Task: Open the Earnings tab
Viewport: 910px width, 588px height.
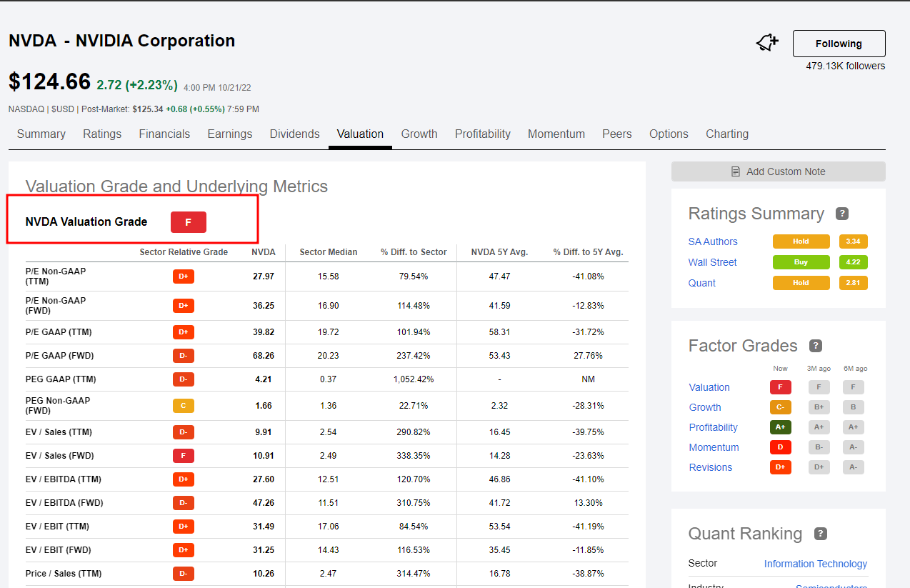Action: (230, 134)
